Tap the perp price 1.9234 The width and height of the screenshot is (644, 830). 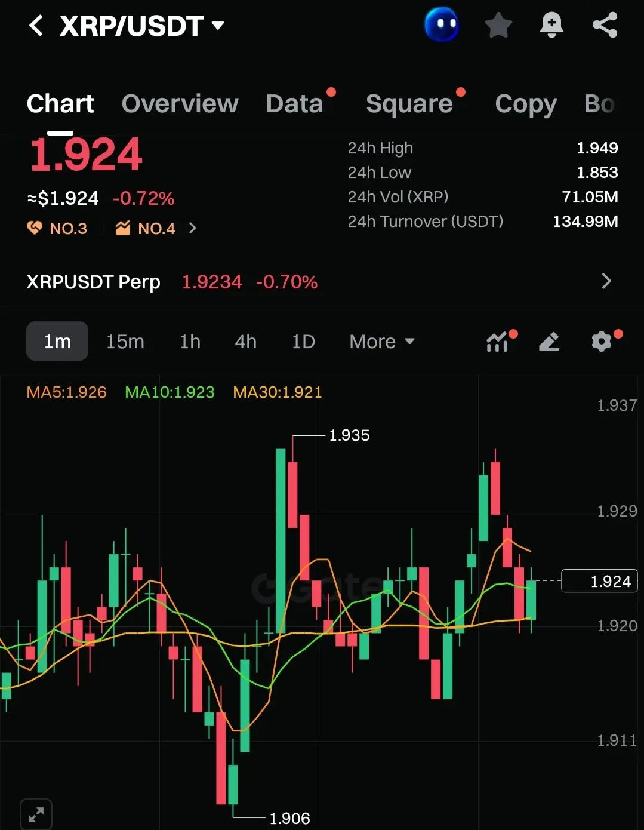212,282
